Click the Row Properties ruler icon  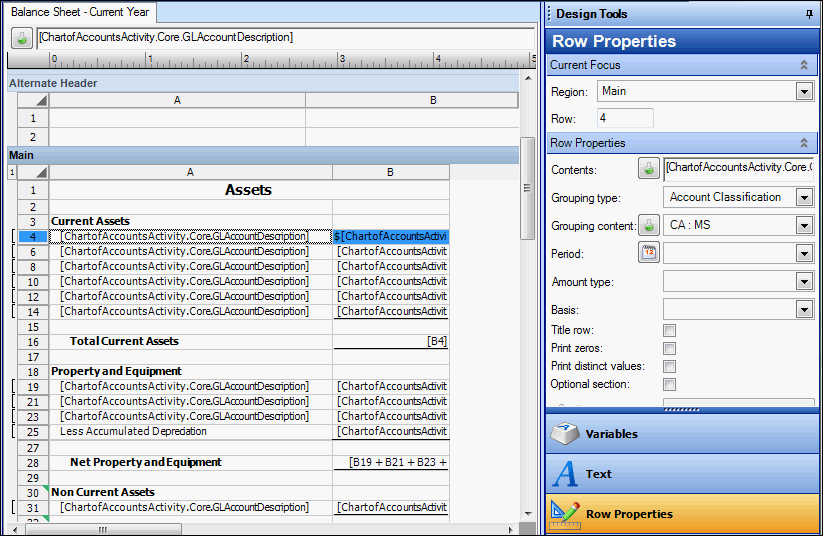click(566, 514)
